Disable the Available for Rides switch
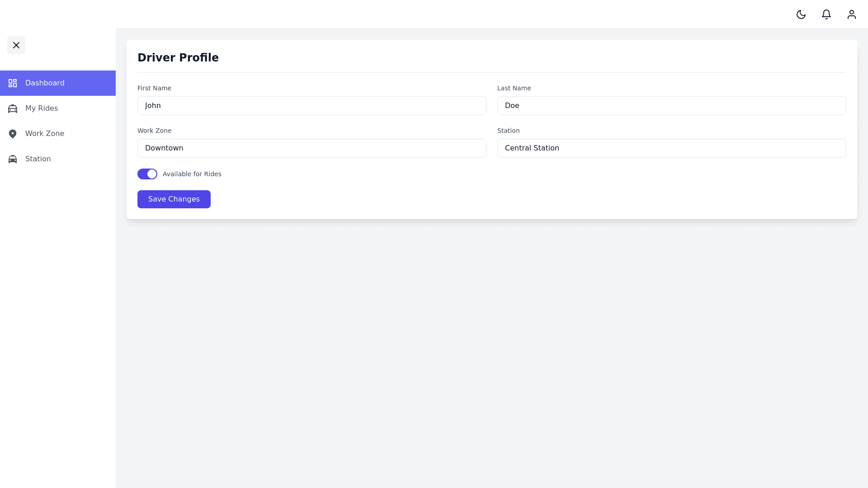This screenshot has width=868, height=488. tap(147, 174)
